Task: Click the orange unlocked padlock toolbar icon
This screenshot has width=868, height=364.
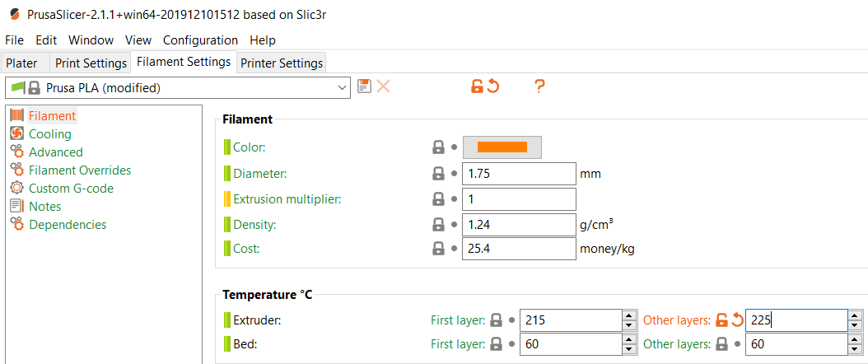Action: pyautogui.click(x=477, y=86)
